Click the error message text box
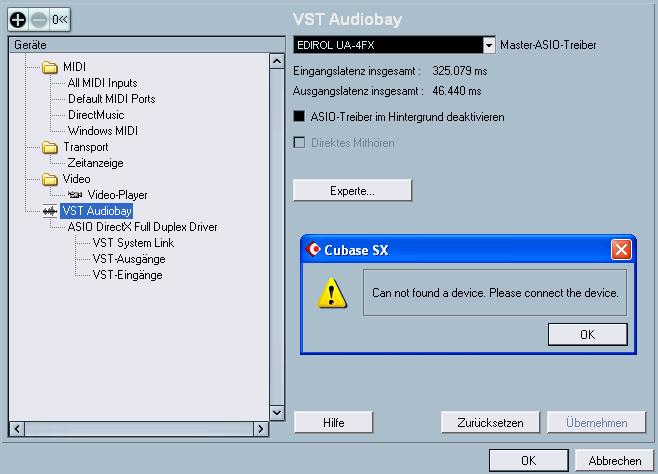The height and width of the screenshot is (474, 658). [495, 292]
